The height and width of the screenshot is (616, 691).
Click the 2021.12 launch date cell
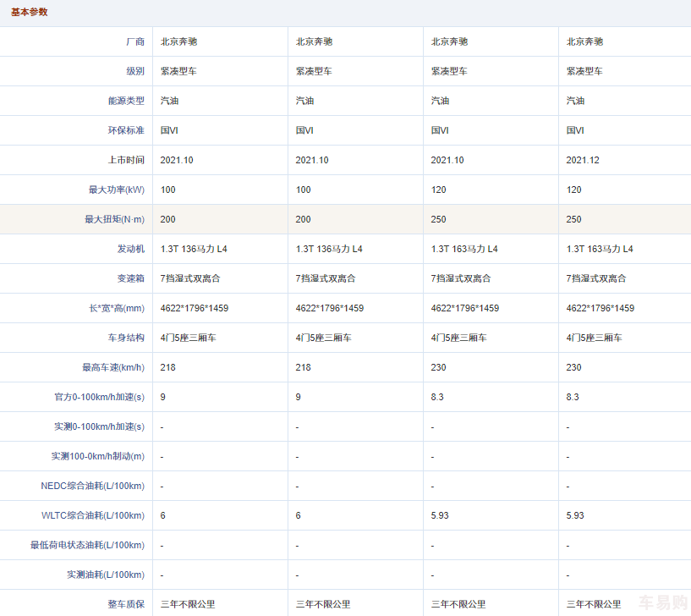point(583,160)
